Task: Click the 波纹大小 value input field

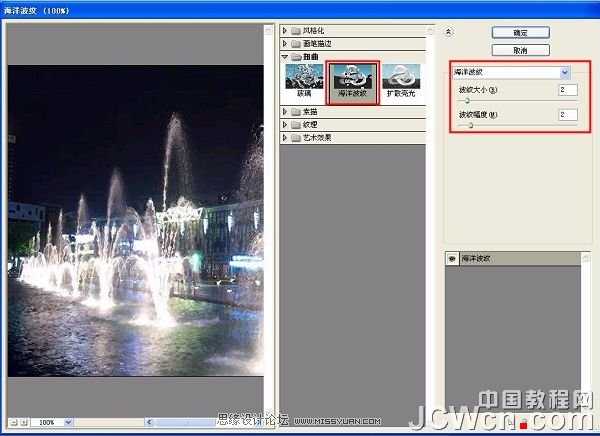Action: [x=568, y=90]
